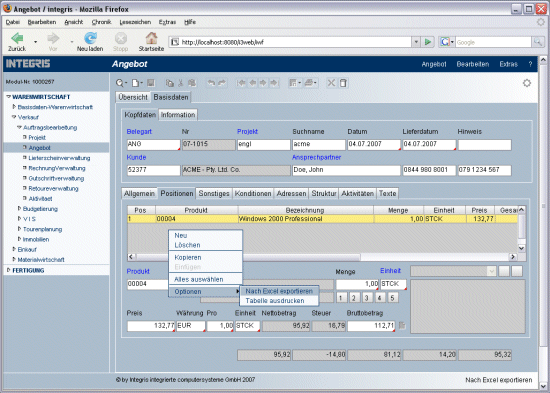This screenshot has width=550, height=393.
Task: Click the gear icon right of toolbar
Action: (527, 83)
